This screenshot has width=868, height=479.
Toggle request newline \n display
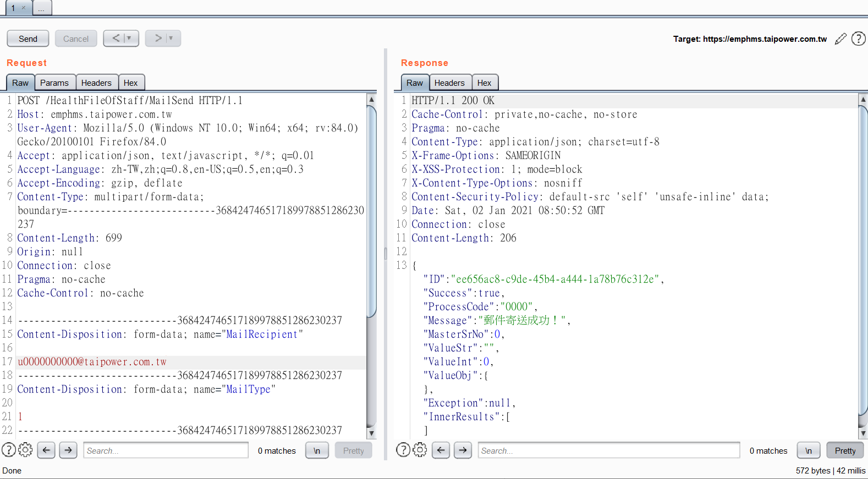coord(317,450)
